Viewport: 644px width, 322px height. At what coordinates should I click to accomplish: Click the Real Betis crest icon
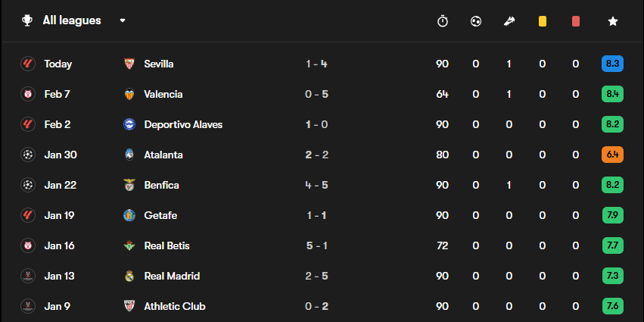[129, 245]
